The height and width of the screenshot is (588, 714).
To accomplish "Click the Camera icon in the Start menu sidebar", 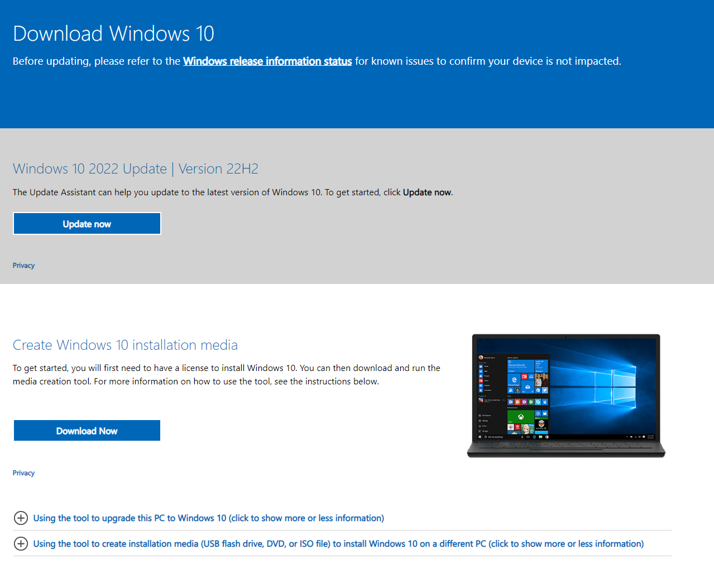I will 481,385.
